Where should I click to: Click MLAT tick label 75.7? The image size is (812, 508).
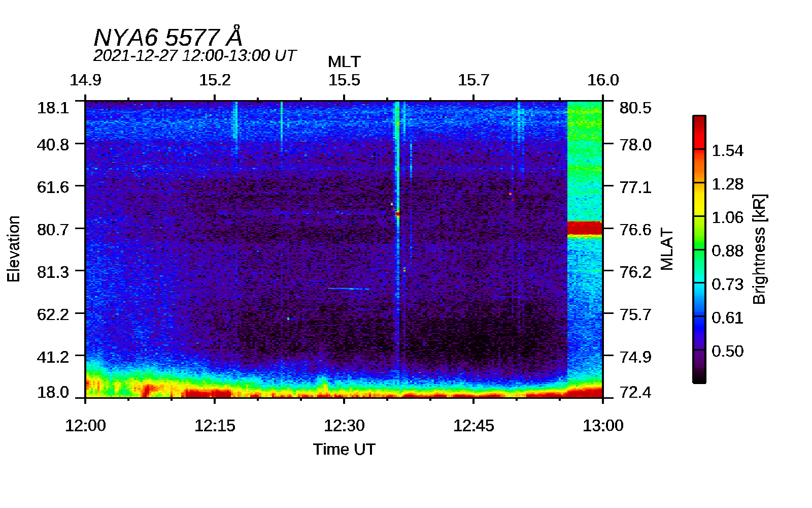click(635, 314)
